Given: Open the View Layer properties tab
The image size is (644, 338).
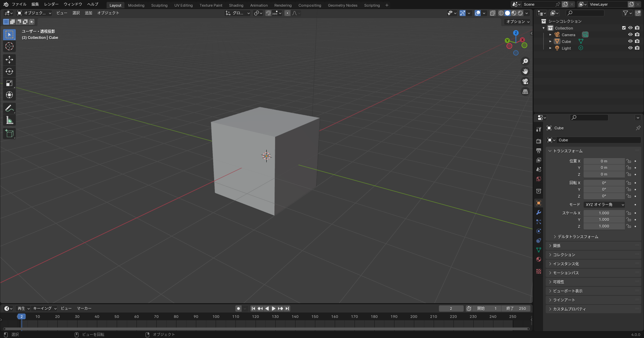Looking at the screenshot, I should (539, 160).
